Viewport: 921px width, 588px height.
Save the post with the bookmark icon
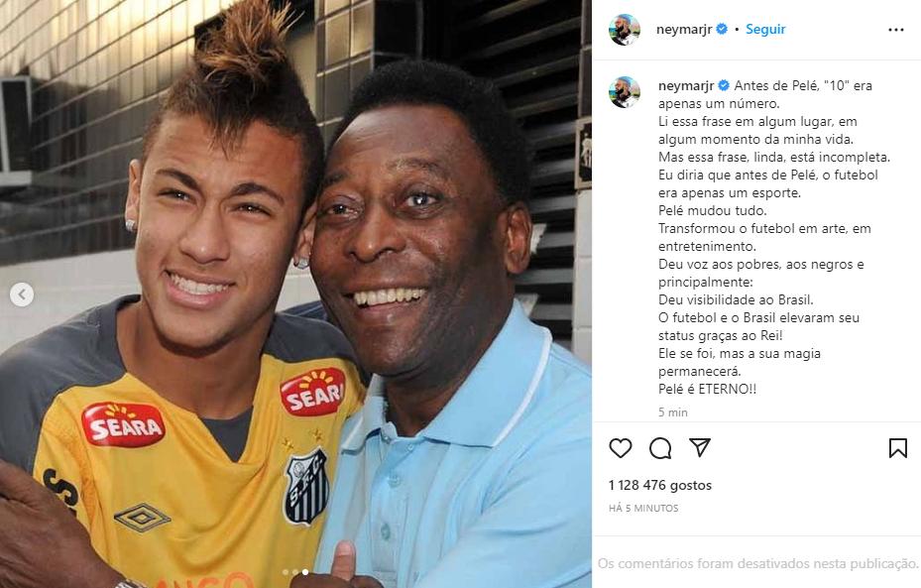(897, 448)
